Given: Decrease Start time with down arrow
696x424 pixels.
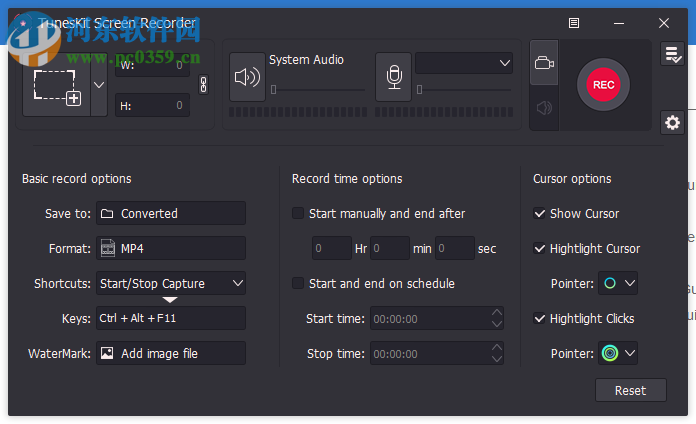Looking at the screenshot, I should (497, 324).
